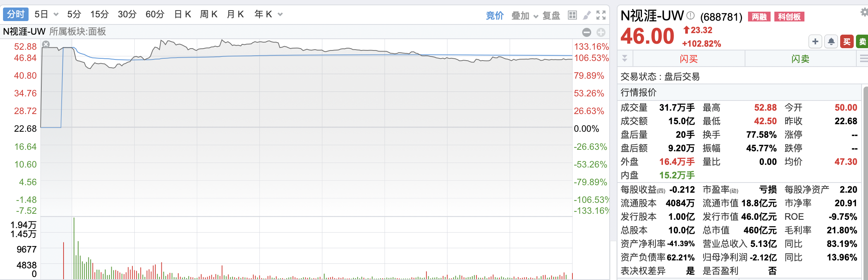
Task: Expand chart to fullscreen view
Action: 601,15
